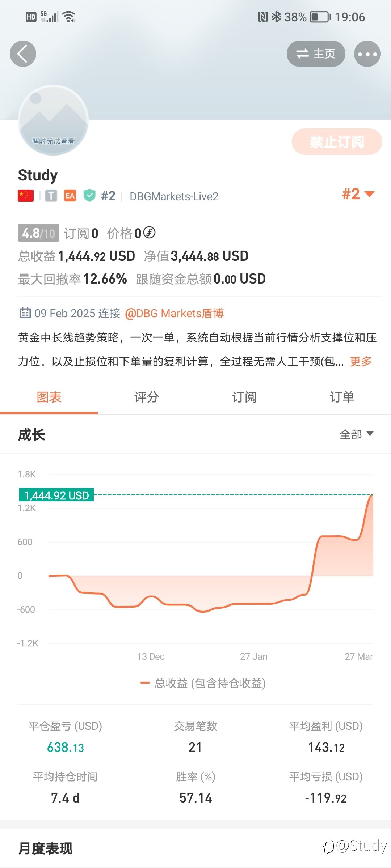Open the three-dot more options menu
This screenshot has width=391, height=868.
tap(367, 54)
